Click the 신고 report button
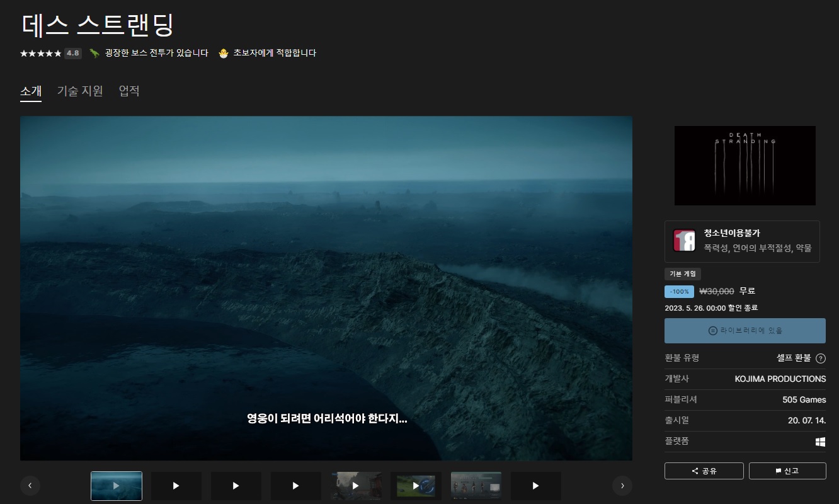The image size is (839, 504). pos(786,471)
